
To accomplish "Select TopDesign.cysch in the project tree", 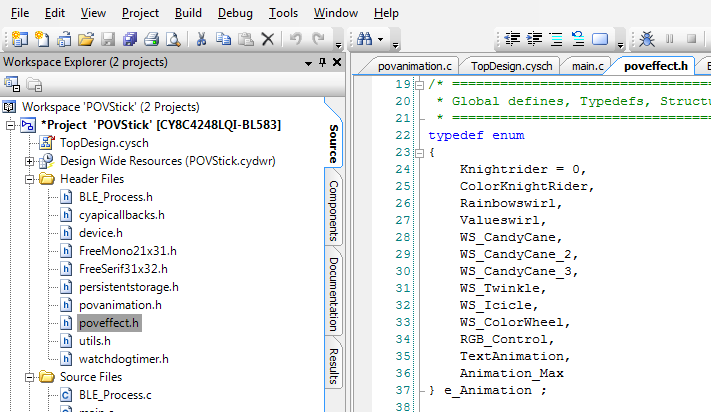I will pyautogui.click(x=104, y=143).
